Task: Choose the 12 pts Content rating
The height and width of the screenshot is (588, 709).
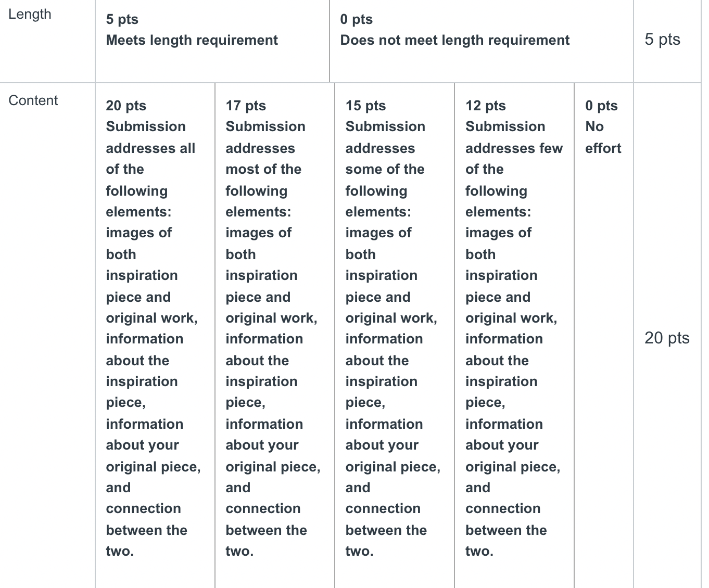Action: [514, 336]
